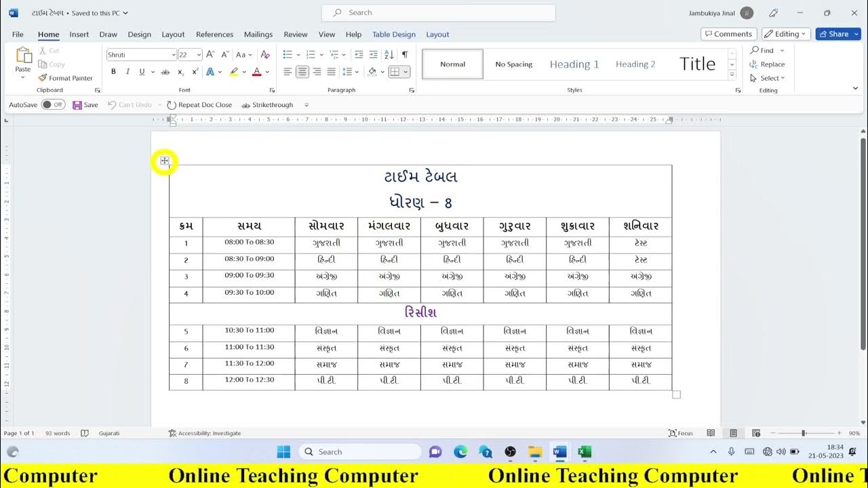Click the Numbering list icon
The height and width of the screenshot is (488, 868).
coord(311,54)
